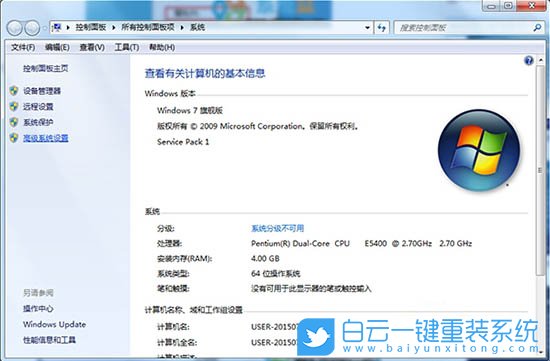
Task: Click the Forward navigation arrow button
Action: coord(32,28)
